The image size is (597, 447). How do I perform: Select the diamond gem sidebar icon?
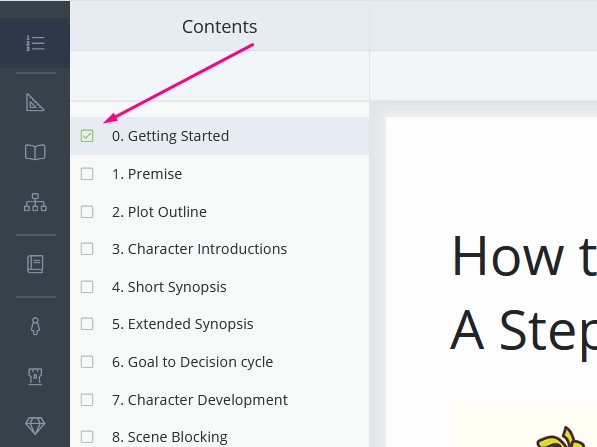coord(35,426)
